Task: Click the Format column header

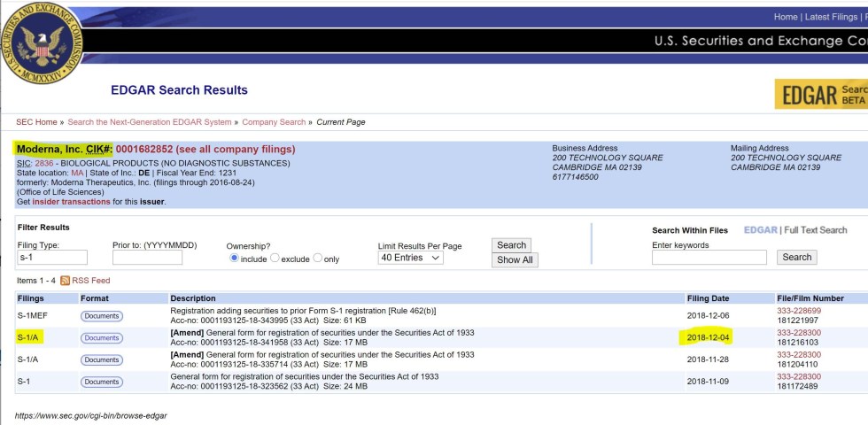Action: click(95, 298)
